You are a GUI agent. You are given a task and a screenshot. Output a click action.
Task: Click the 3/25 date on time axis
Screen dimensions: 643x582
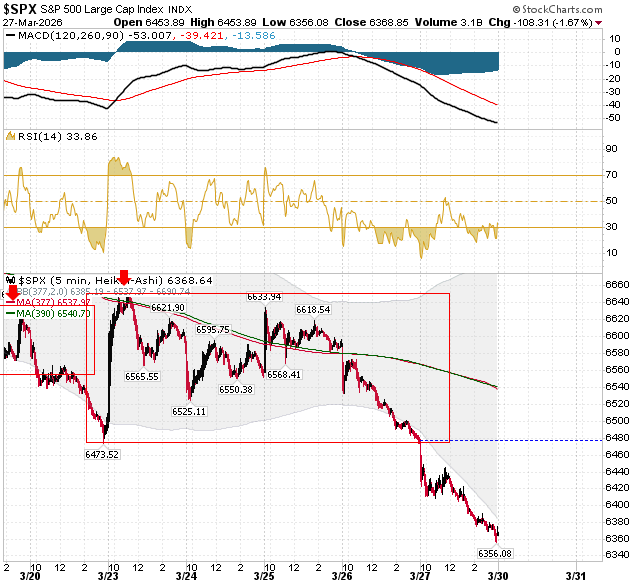[264, 576]
